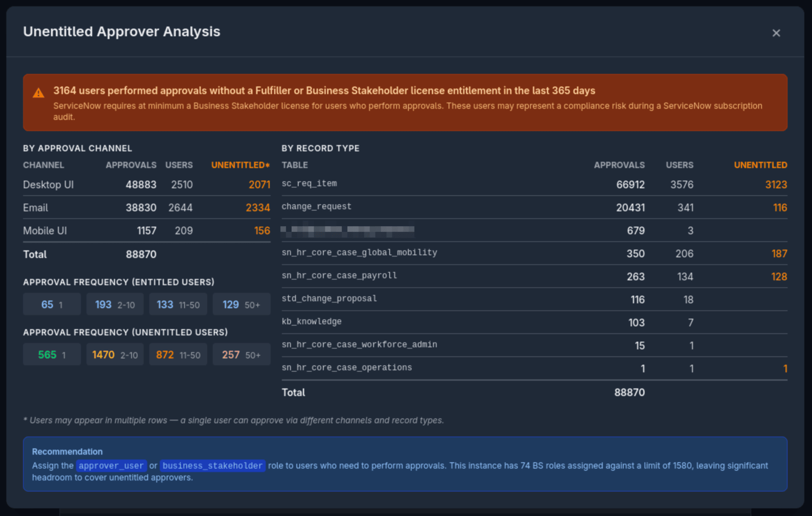Image resolution: width=812 pixels, height=516 pixels.
Task: Click the unentitled count 2334 for Email channel
Action: [x=259, y=208]
